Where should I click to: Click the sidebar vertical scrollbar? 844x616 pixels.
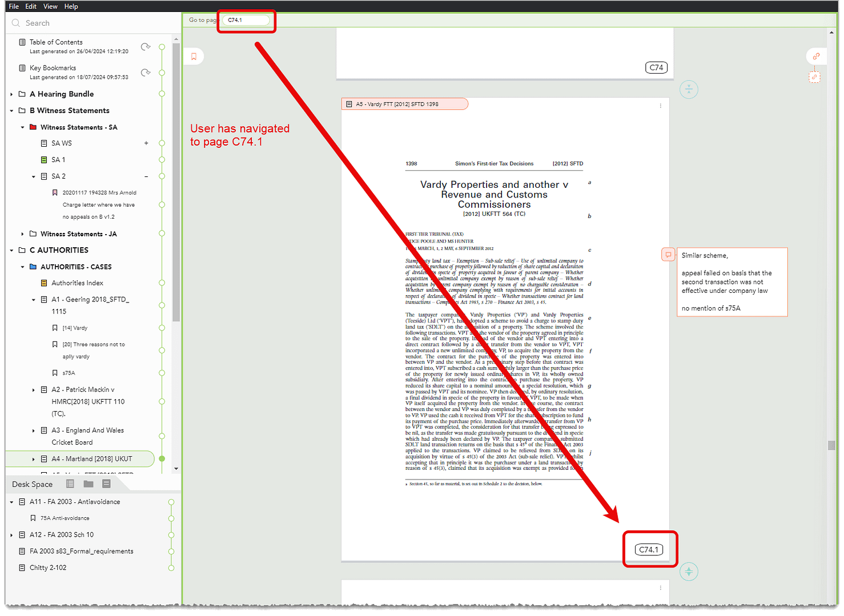(x=176, y=182)
